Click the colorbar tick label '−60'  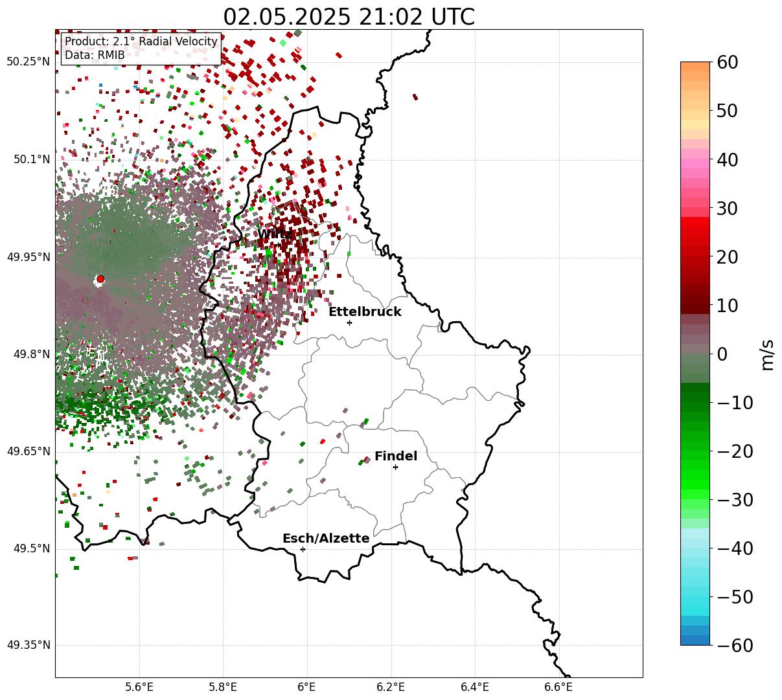point(735,646)
